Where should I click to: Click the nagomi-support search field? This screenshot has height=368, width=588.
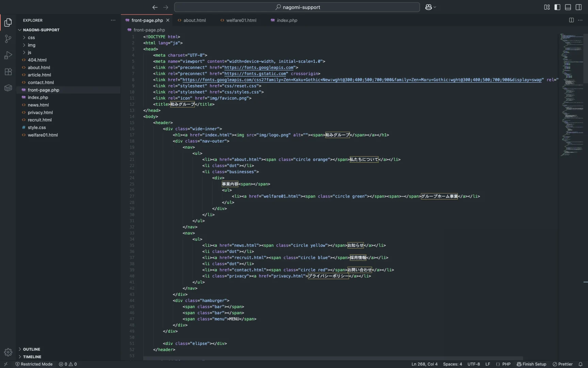click(297, 7)
